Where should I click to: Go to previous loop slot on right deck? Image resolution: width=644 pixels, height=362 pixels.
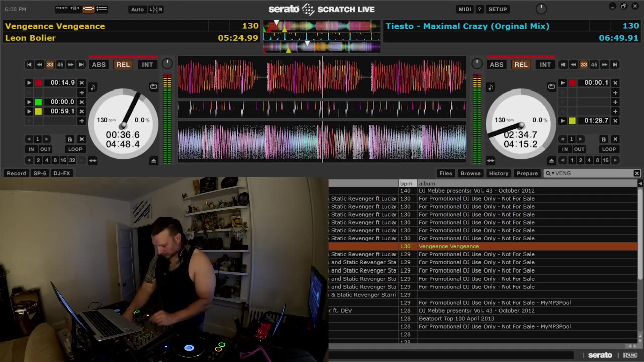point(562,139)
